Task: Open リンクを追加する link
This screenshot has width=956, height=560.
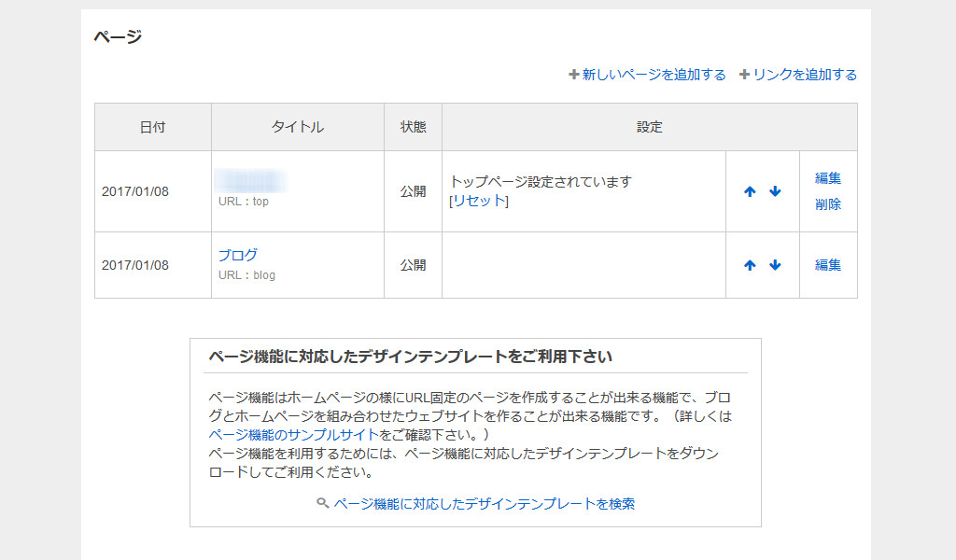Action: click(805, 75)
